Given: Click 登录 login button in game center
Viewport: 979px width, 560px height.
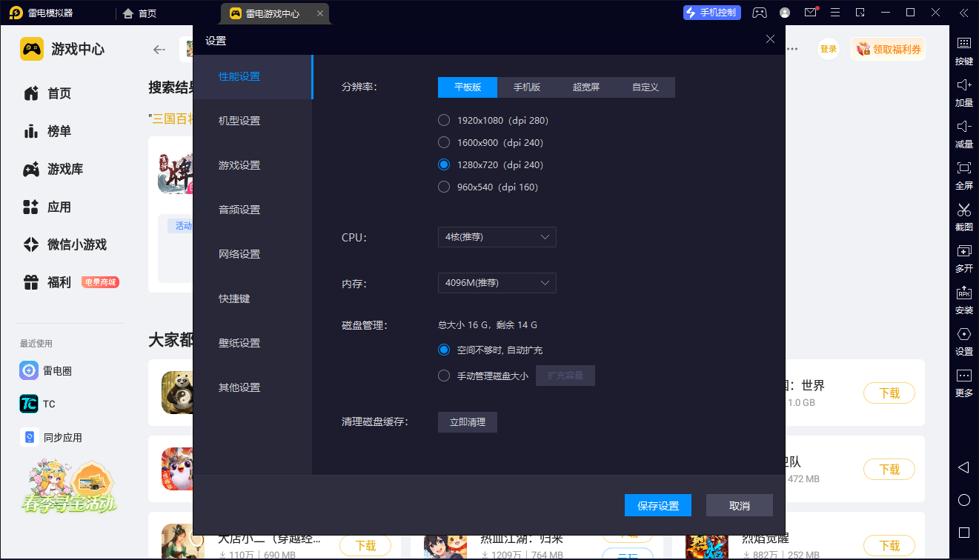Looking at the screenshot, I should click(829, 49).
